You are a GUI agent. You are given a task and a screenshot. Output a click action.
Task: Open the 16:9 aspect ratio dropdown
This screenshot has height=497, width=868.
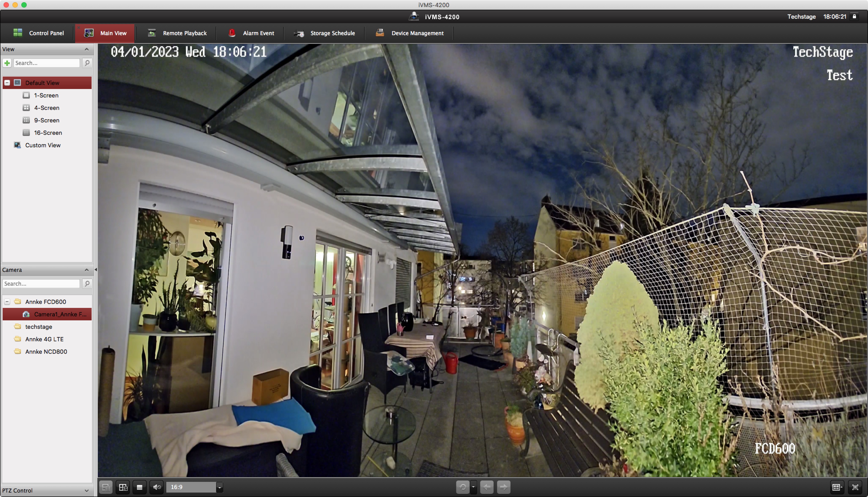tap(220, 487)
